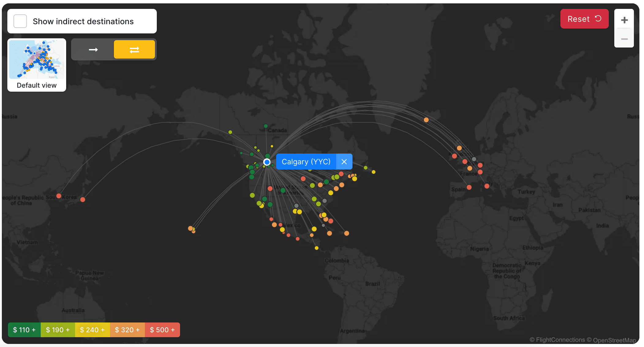644x347 pixels.
Task: Click the orange Iceland destination dot
Action: tap(426, 120)
